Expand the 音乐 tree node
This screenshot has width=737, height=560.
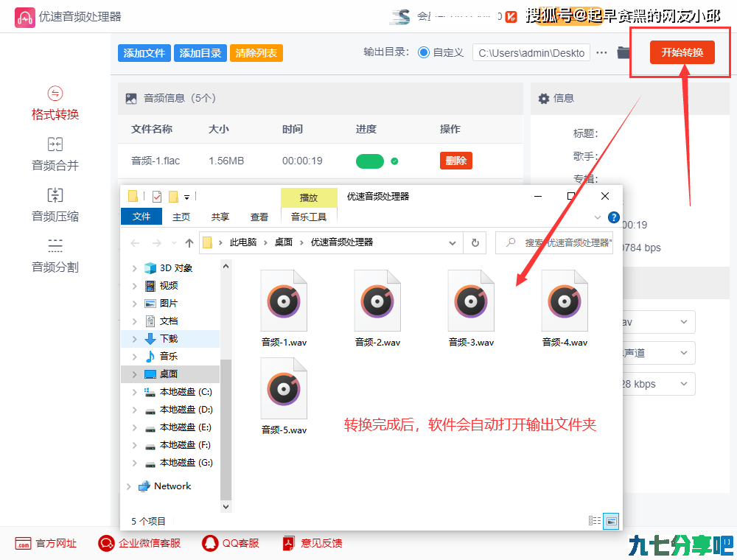(x=134, y=357)
